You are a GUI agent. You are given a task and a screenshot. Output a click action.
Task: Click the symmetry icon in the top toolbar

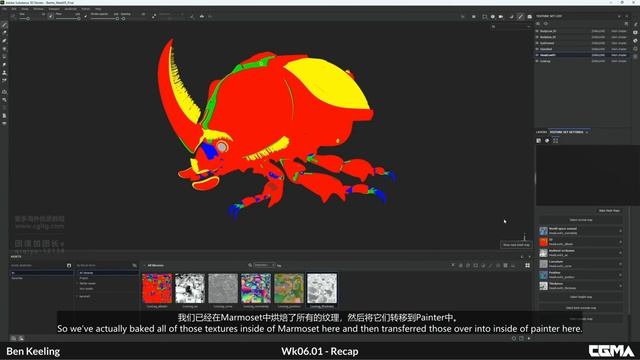point(202,16)
